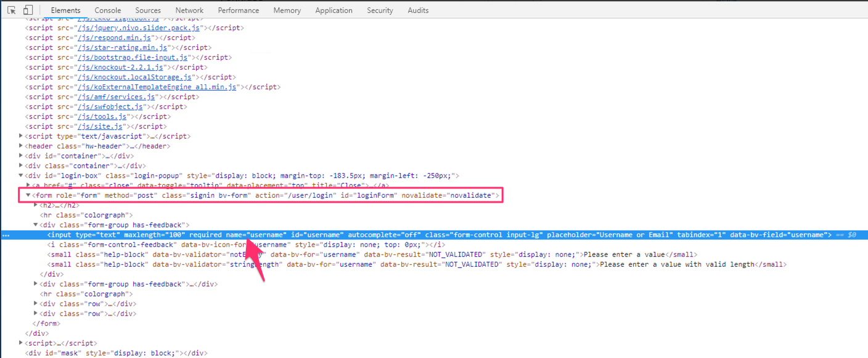868x358 pixels.
Task: Open the Memory tab
Action: tap(287, 10)
